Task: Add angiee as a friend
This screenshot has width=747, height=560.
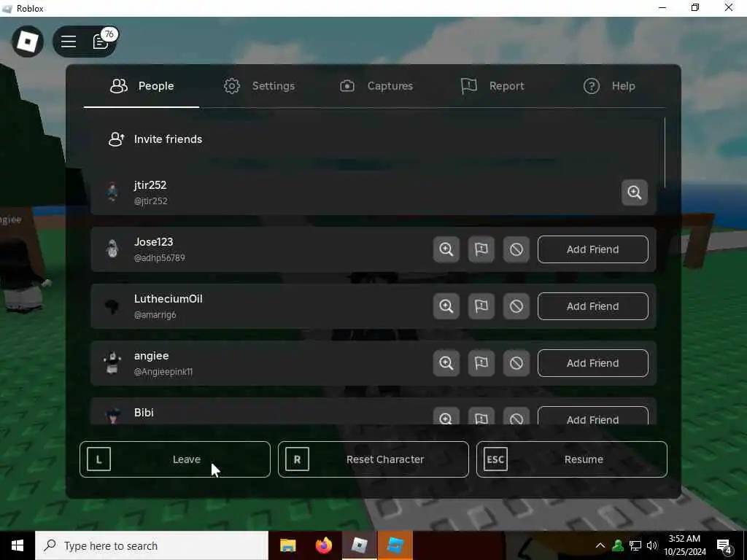Action: pyautogui.click(x=592, y=363)
